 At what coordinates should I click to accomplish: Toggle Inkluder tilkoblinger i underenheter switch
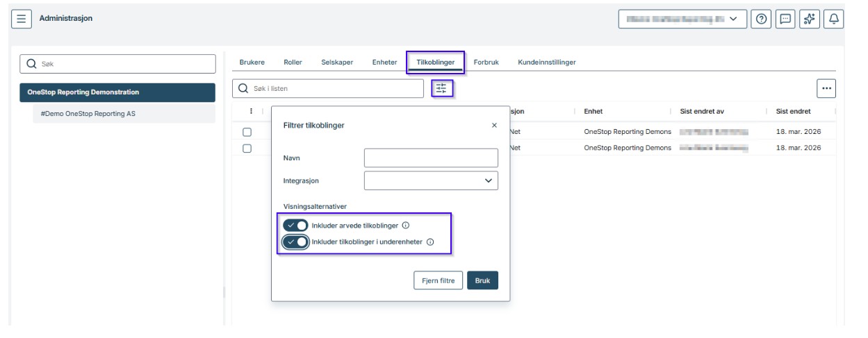pyautogui.click(x=295, y=242)
